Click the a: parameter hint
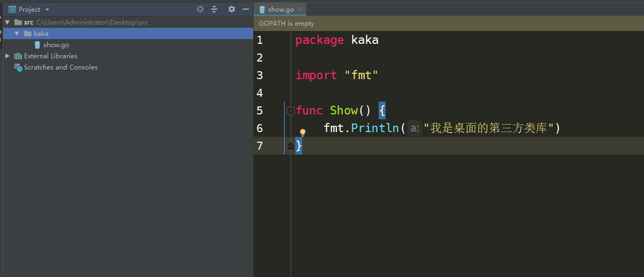The height and width of the screenshot is (277, 644). [x=414, y=128]
